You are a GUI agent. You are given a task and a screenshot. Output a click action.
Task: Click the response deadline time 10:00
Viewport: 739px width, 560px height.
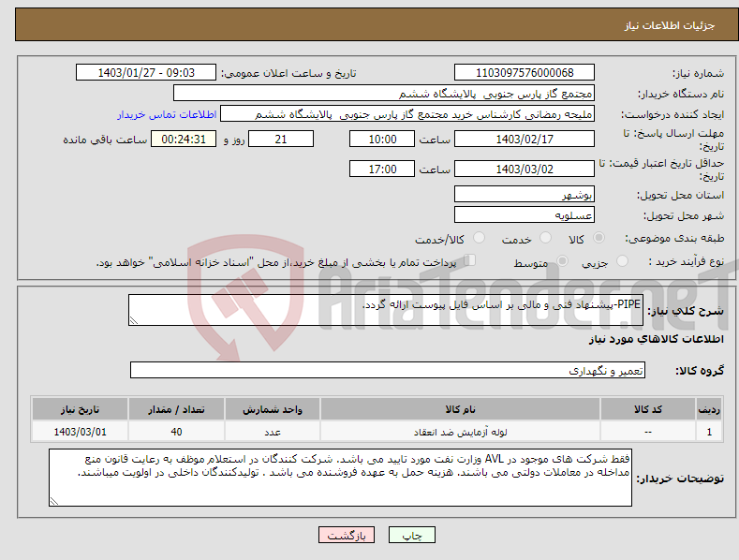coord(382,139)
